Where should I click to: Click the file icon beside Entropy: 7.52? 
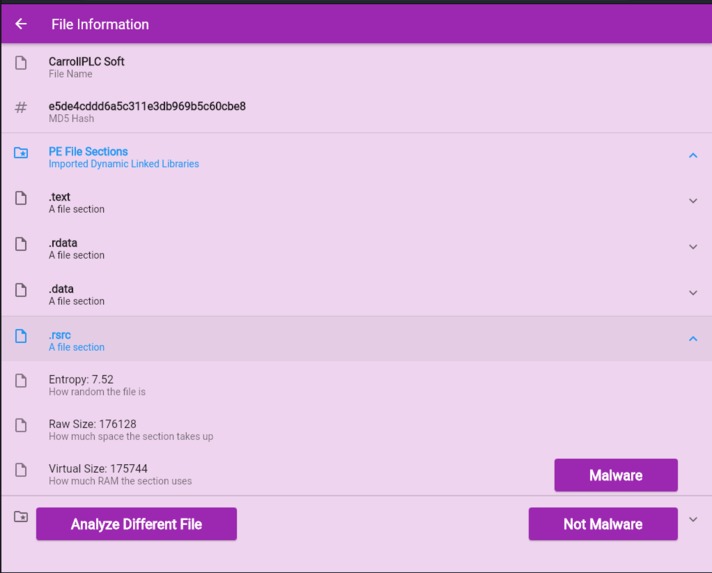click(21, 380)
